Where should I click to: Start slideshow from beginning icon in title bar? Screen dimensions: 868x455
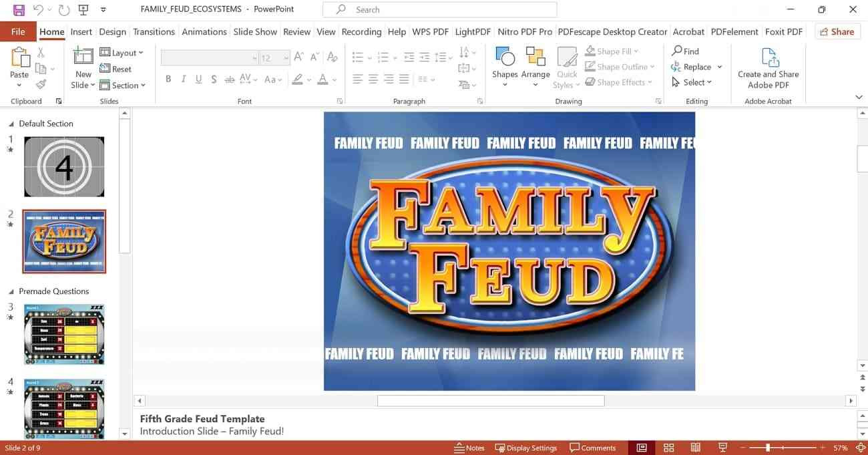[83, 10]
